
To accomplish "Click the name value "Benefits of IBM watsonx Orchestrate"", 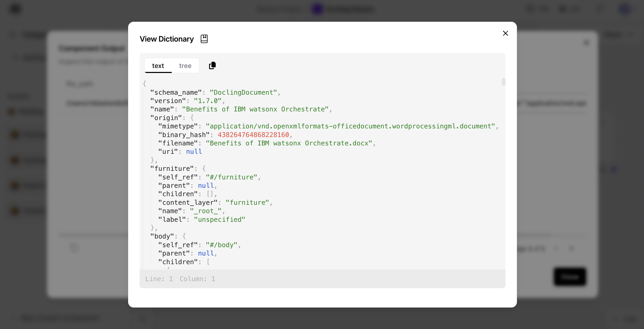I will click(255, 109).
